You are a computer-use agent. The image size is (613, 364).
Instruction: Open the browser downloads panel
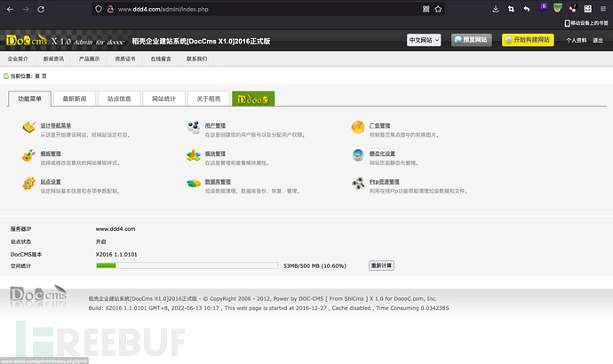click(x=496, y=9)
